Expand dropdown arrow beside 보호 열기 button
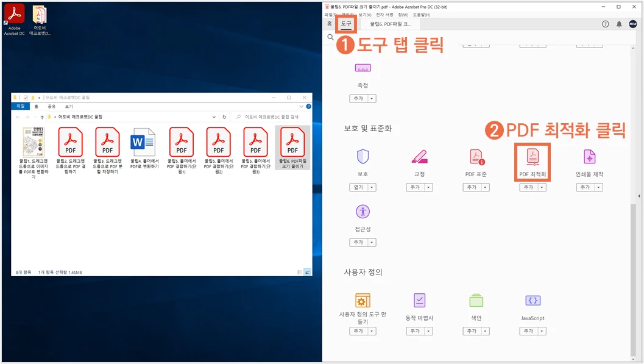The width and height of the screenshot is (644, 364). click(x=372, y=187)
